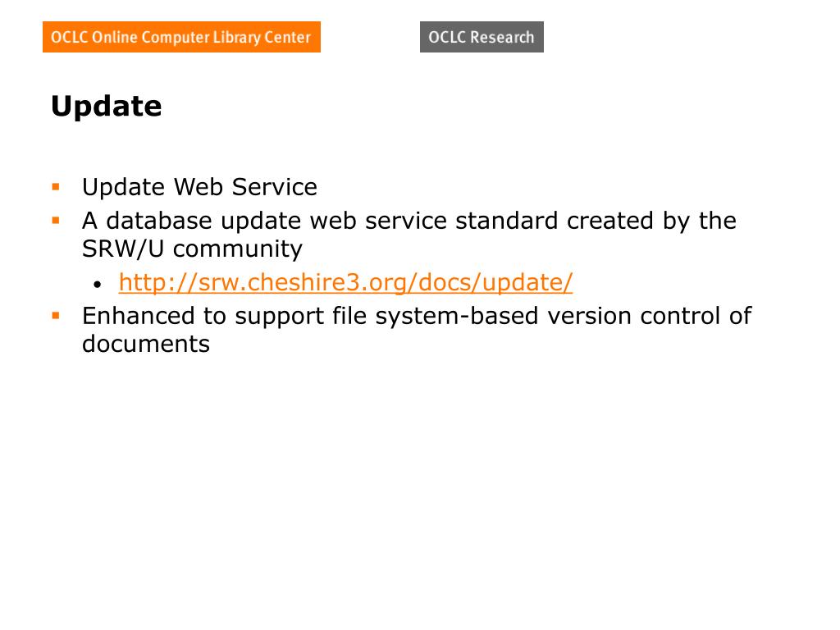Screen dimensions: 840x630
Task: Click round bullet dot before the cheshire3 link
Action: point(98,285)
